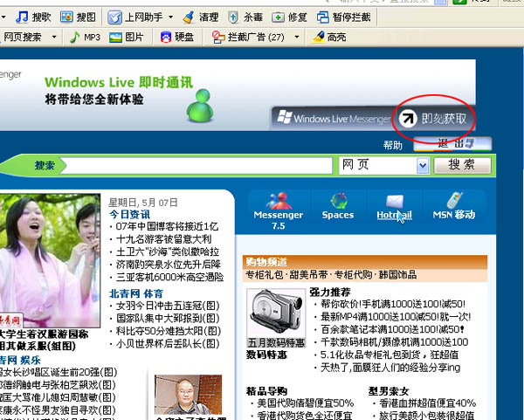Open news 土卫六"沙海"类似撒哈拉
This screenshot has width=524, height=420.
pos(168,252)
